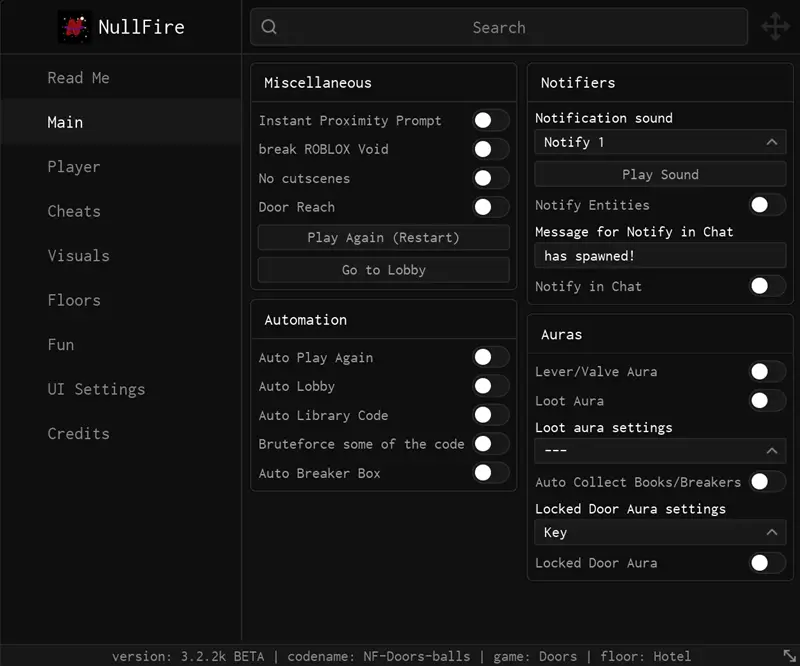Image resolution: width=800 pixels, height=666 pixels.
Task: Enable the Door Reach toggle
Action: point(491,207)
